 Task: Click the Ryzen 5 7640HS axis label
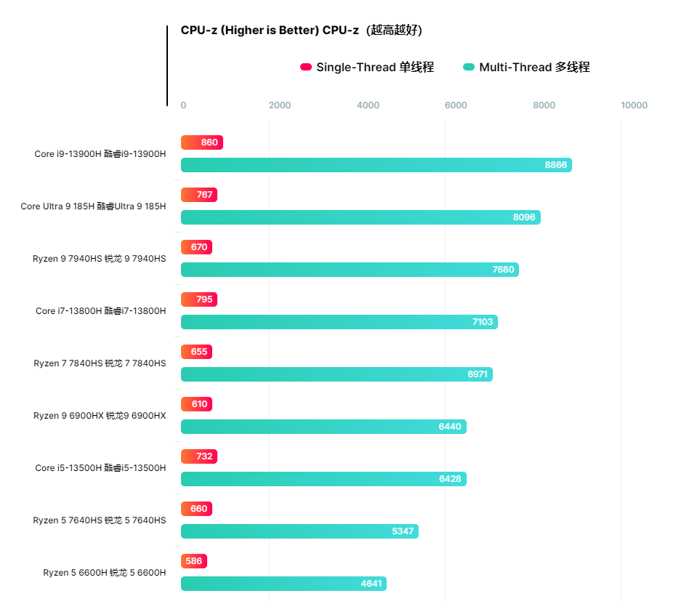pos(99,520)
